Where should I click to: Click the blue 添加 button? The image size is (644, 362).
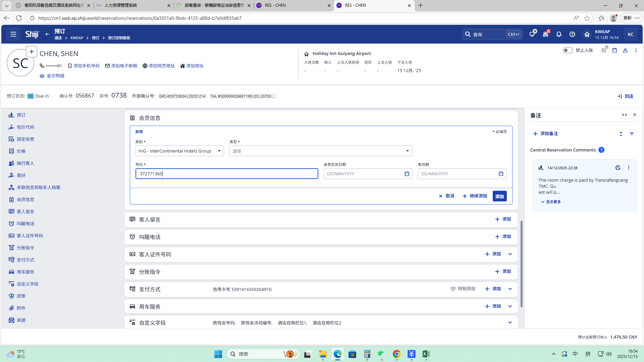point(499,196)
